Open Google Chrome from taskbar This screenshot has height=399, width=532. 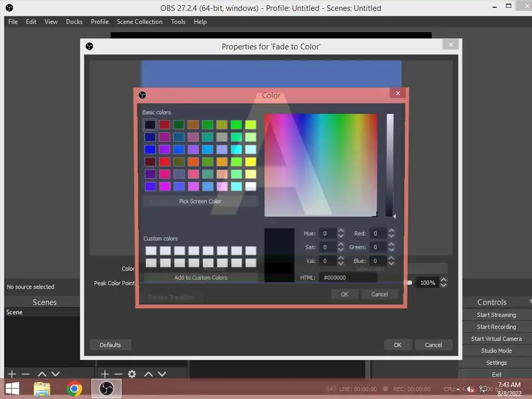pos(74,389)
